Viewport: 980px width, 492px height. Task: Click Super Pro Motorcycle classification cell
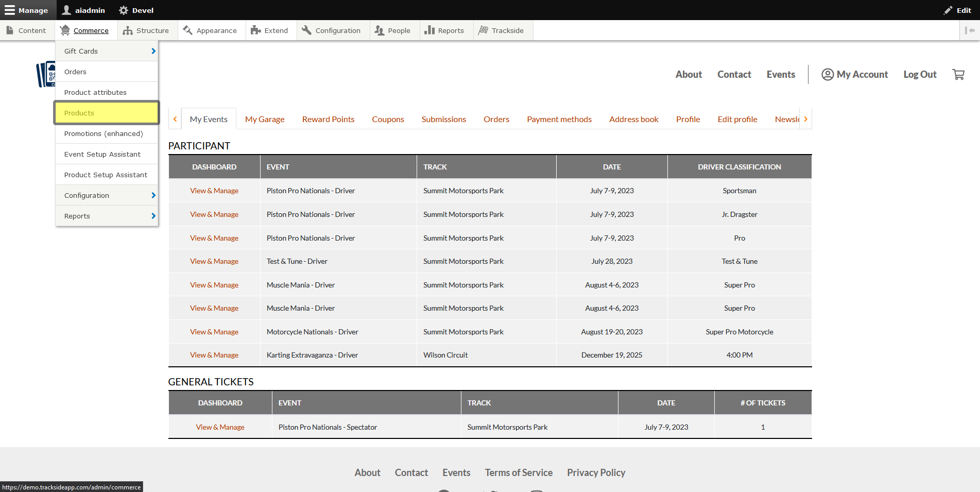pyautogui.click(x=740, y=332)
